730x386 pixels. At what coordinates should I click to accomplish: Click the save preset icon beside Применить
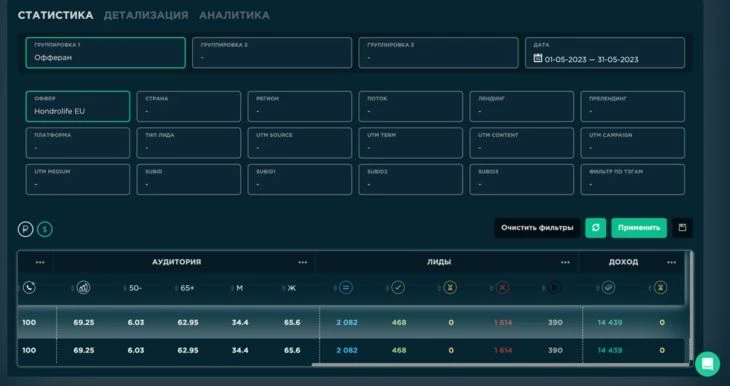(x=682, y=228)
